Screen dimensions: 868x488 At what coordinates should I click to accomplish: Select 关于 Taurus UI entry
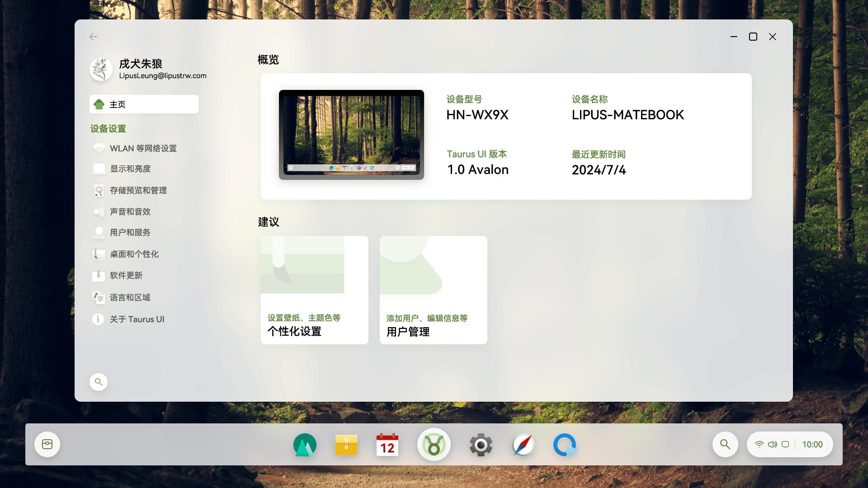coord(137,319)
